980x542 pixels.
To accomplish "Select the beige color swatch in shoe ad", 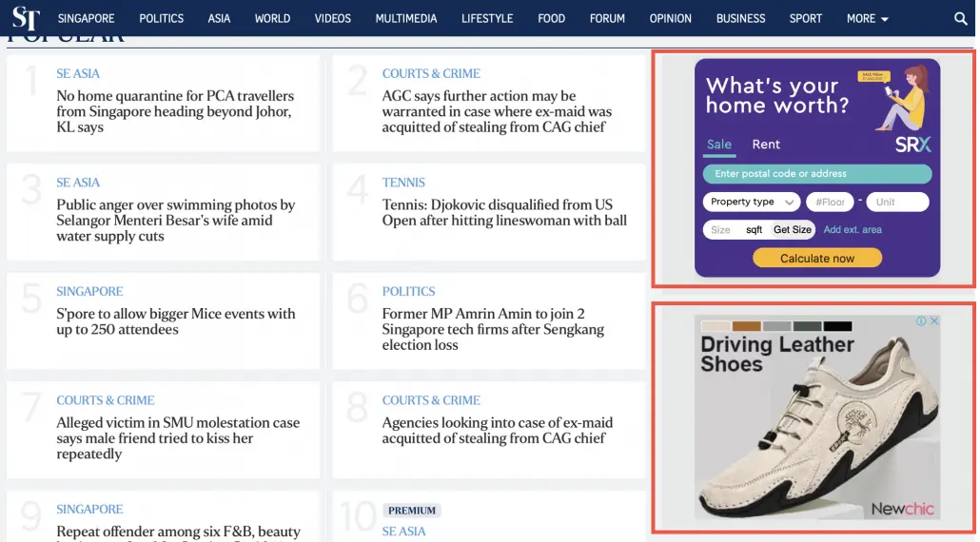I will [x=715, y=326].
